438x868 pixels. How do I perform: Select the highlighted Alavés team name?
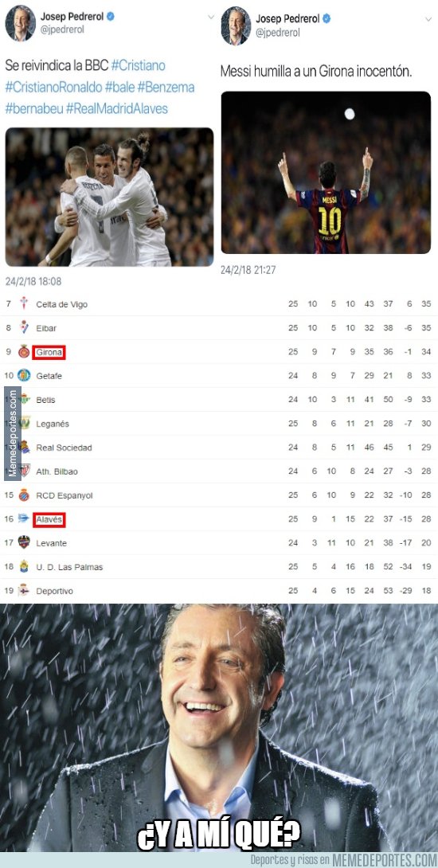49,519
